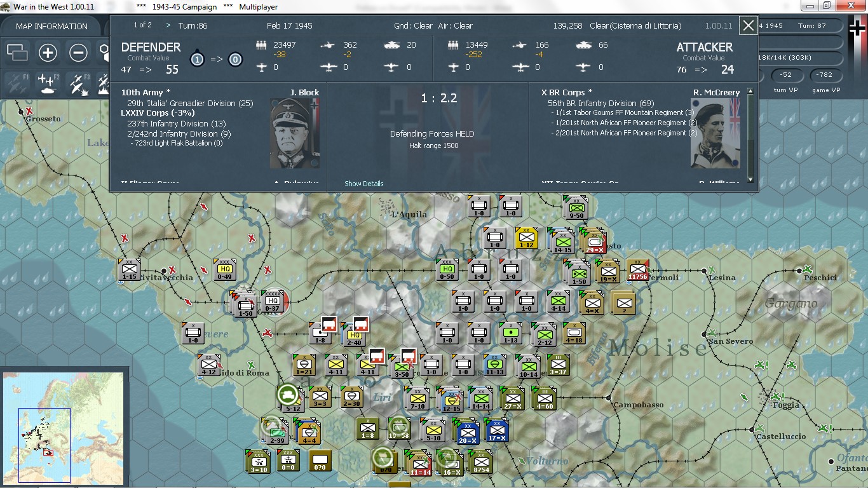This screenshot has width=868, height=488.
Task: Select 1/201st North African FF Pioneer Regiment
Action: pos(624,123)
